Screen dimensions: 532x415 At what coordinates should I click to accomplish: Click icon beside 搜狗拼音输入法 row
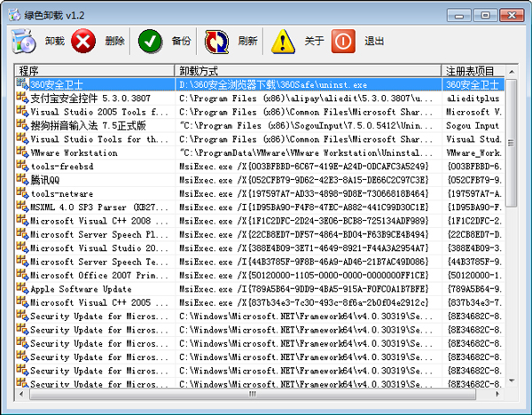pos(22,125)
